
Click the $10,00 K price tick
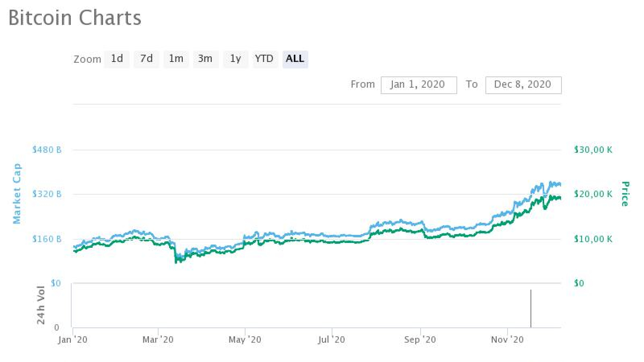(593, 239)
